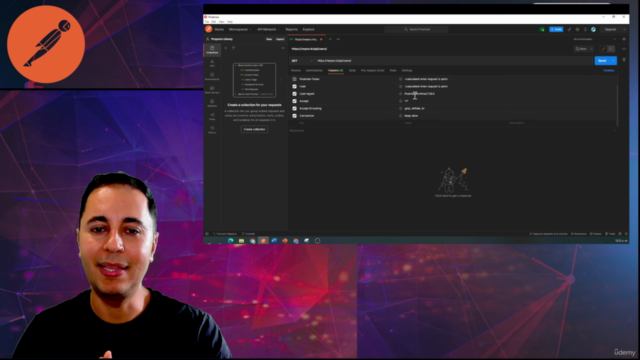
Task: Click the blue Send button
Action: [x=602, y=60]
